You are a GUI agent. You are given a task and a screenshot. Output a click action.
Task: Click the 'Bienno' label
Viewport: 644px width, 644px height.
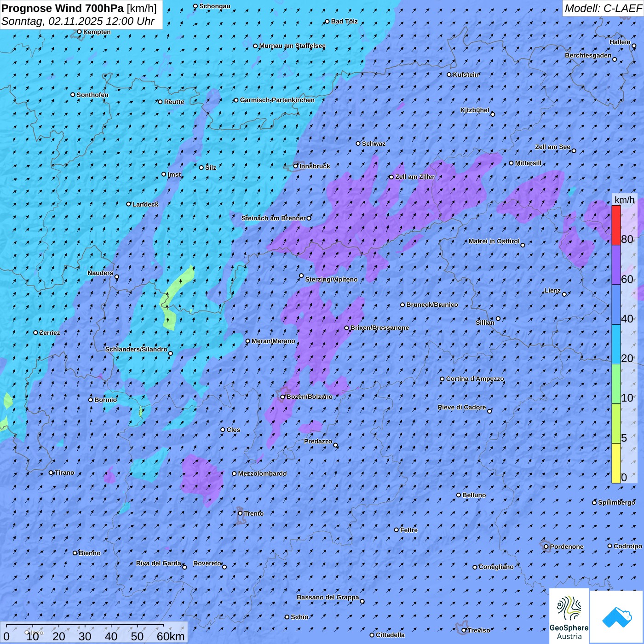[x=90, y=553]
